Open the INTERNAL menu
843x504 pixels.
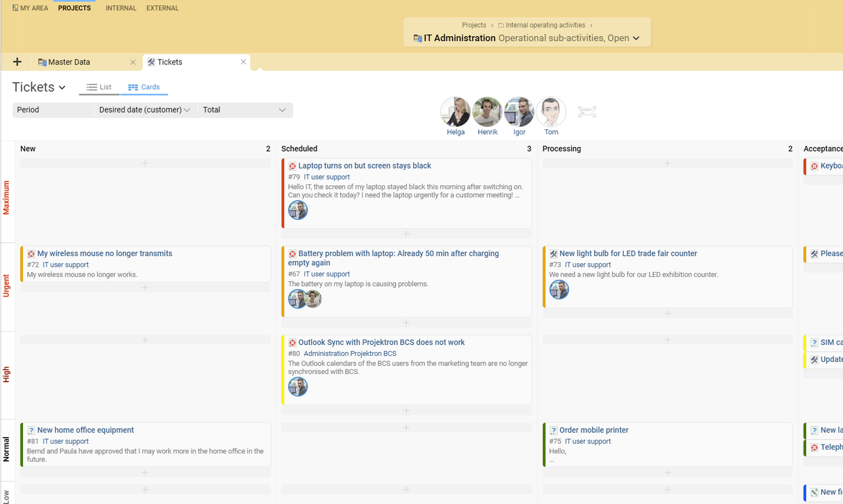point(121,8)
